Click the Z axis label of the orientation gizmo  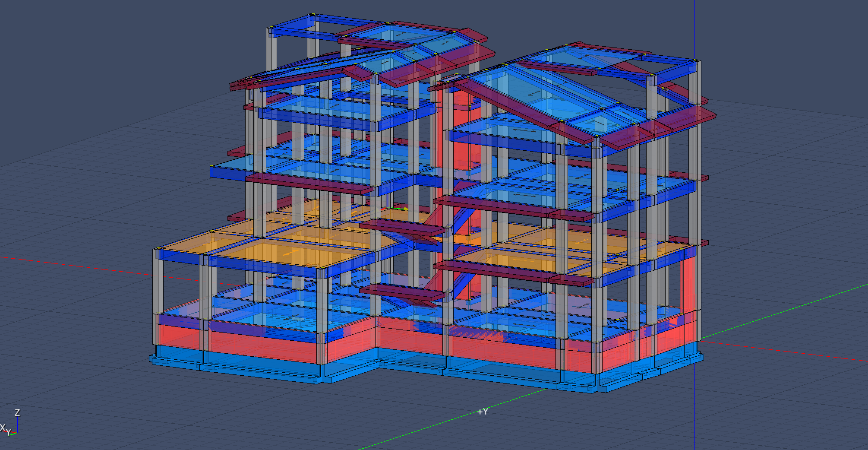click(17, 412)
